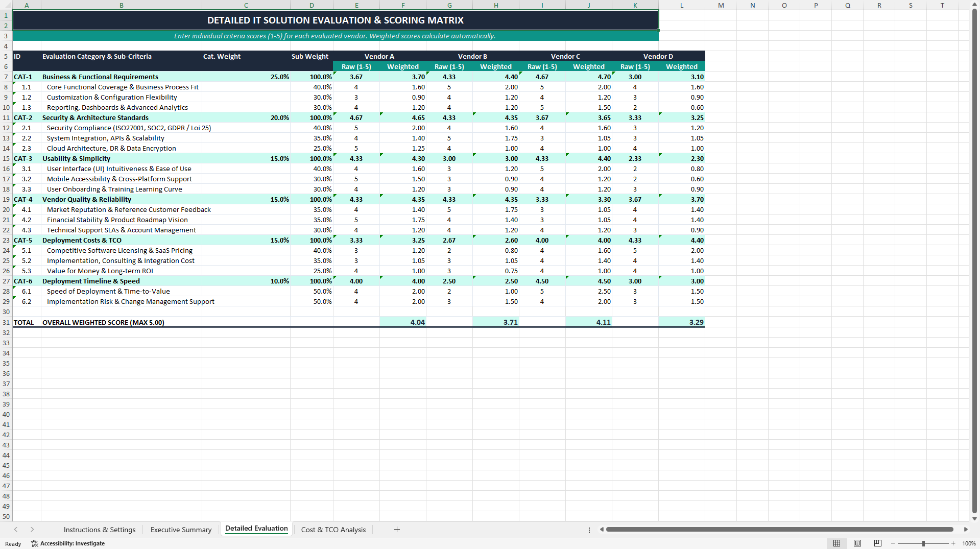Select Implementation Risk & Change Management Support
This screenshot has height=549, width=980.
(x=122, y=301)
